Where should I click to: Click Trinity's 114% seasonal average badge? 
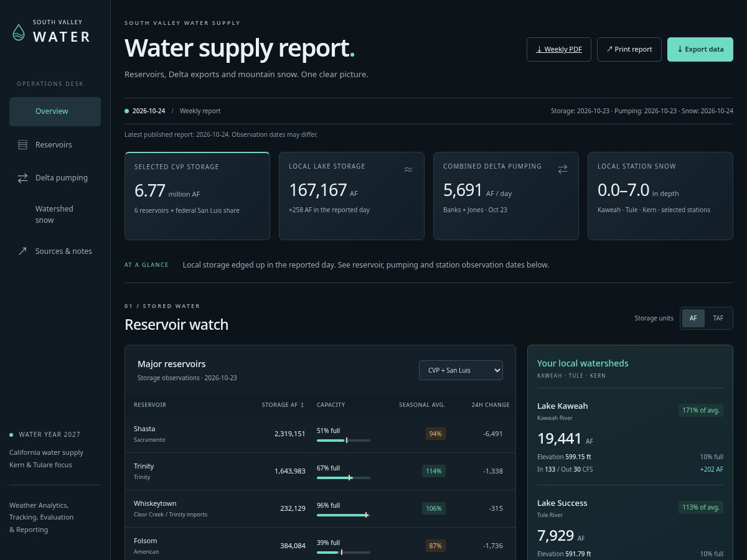click(433, 471)
